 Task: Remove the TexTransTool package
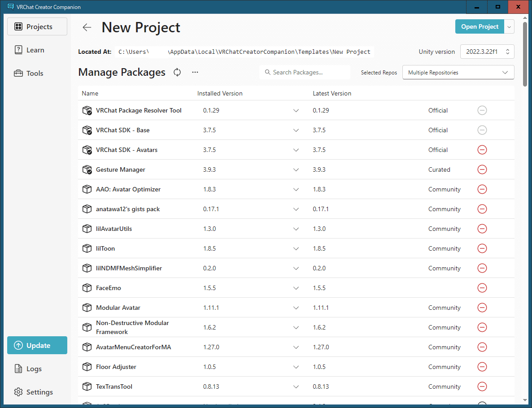(482, 386)
